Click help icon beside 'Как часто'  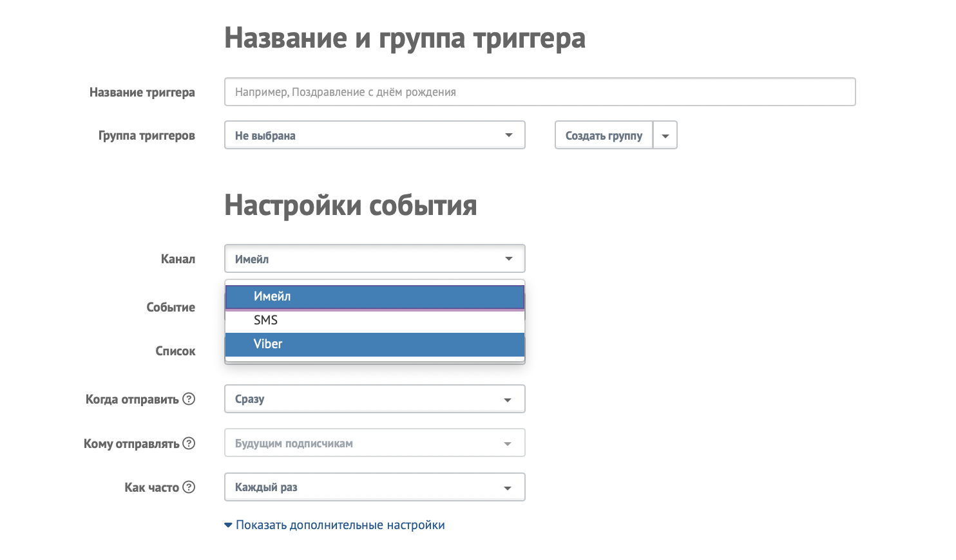189,487
